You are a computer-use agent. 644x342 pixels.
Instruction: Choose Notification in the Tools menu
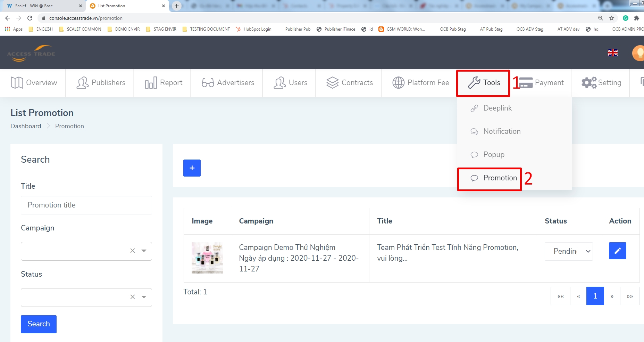coord(502,131)
